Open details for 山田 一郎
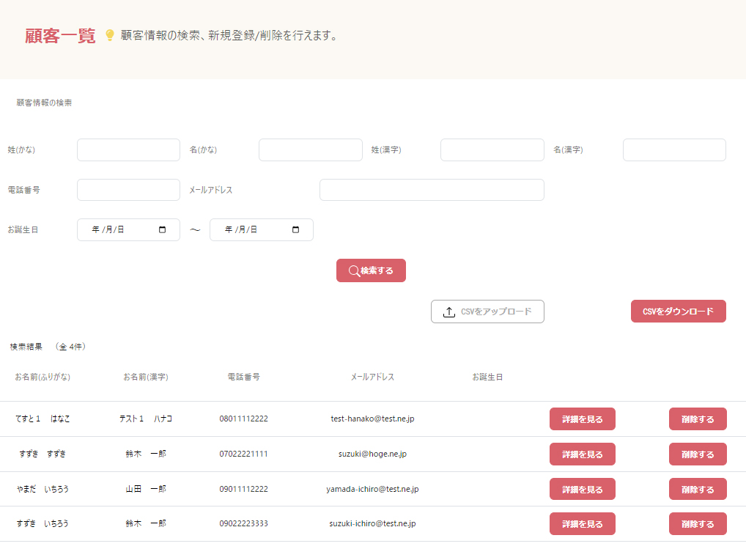 point(582,489)
